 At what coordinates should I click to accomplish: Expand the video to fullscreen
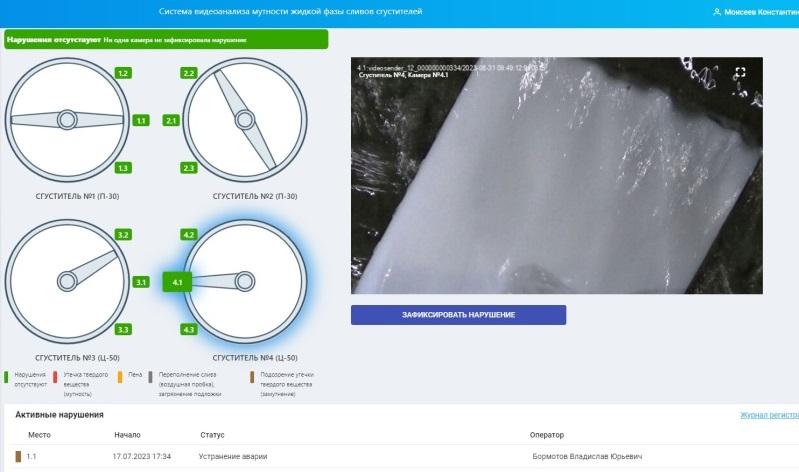click(741, 72)
